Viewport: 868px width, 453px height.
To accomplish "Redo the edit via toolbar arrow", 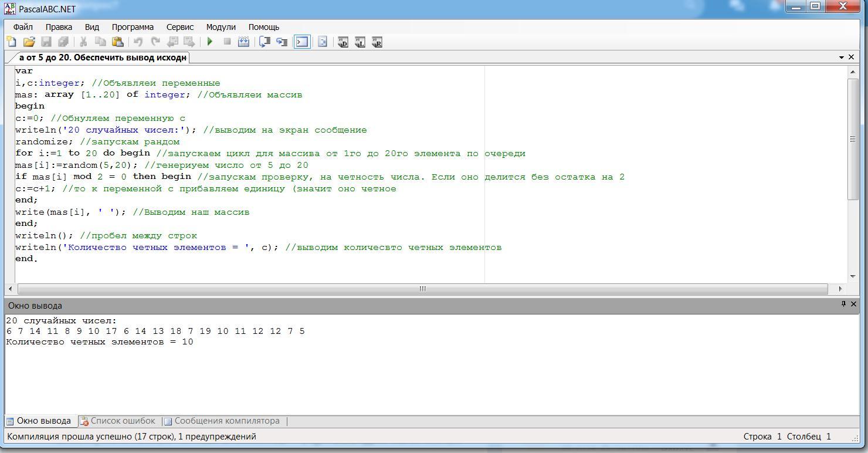I will [155, 42].
